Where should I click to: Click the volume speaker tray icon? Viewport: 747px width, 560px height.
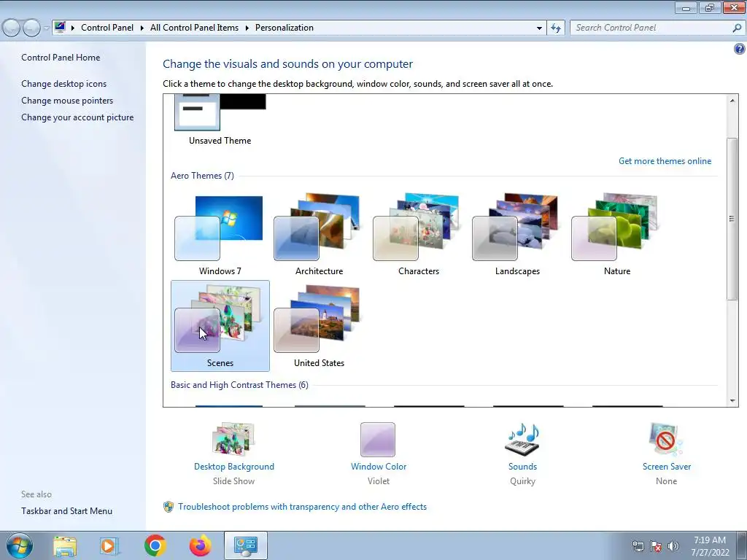[x=673, y=546]
